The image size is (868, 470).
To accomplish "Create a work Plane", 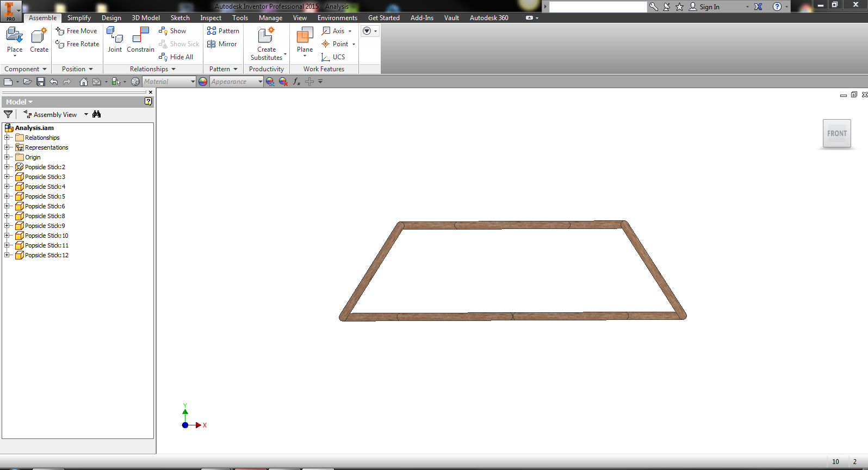I will click(x=305, y=41).
